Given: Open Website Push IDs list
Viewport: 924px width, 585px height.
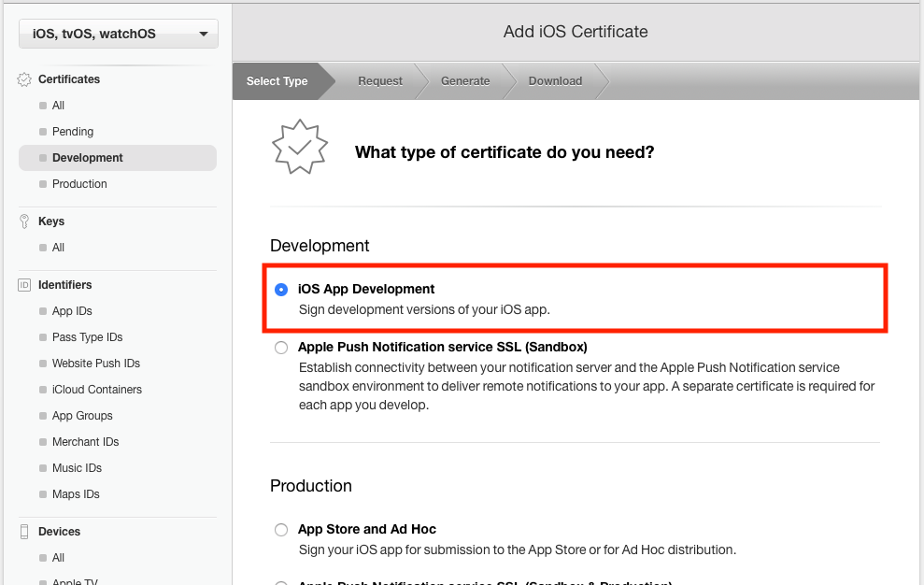Looking at the screenshot, I should point(96,364).
